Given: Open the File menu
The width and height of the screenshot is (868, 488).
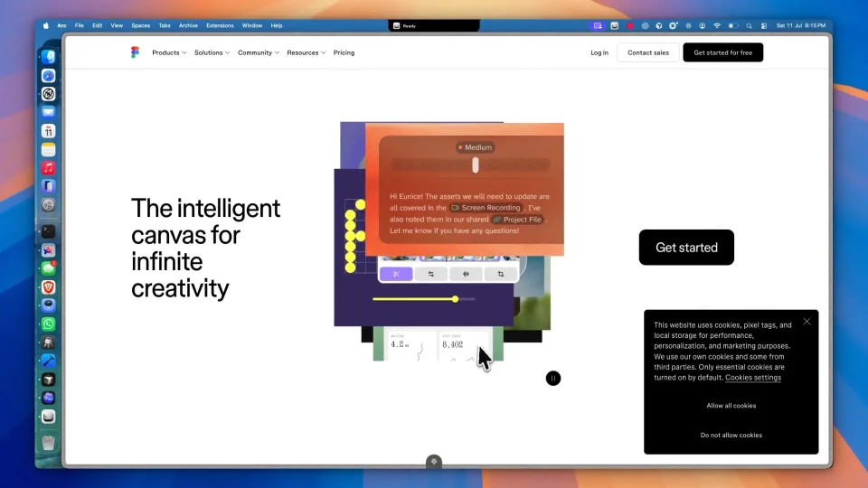Looking at the screenshot, I should tap(80, 25).
